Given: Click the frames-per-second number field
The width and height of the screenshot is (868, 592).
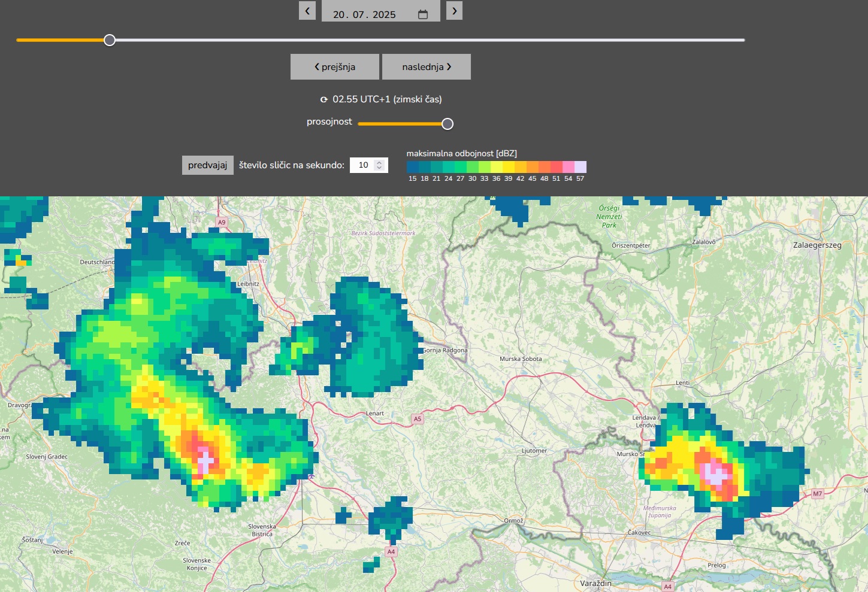Looking at the screenshot, I should click(363, 165).
